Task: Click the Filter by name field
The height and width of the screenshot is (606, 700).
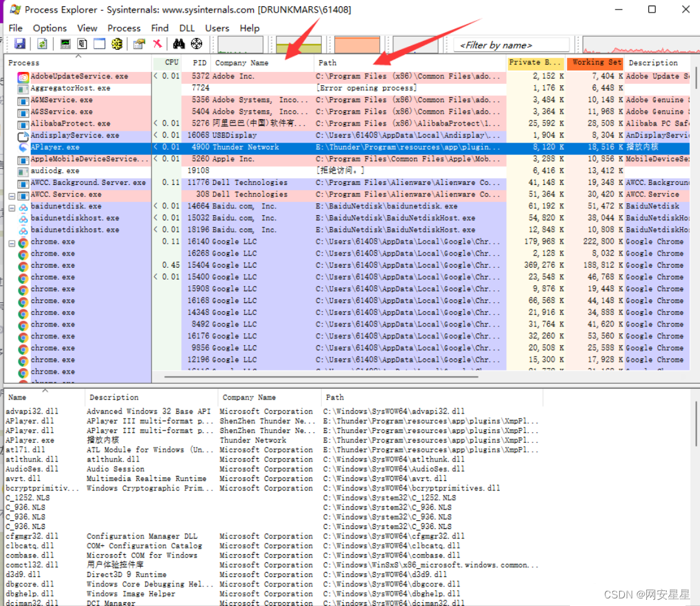Action: point(511,45)
